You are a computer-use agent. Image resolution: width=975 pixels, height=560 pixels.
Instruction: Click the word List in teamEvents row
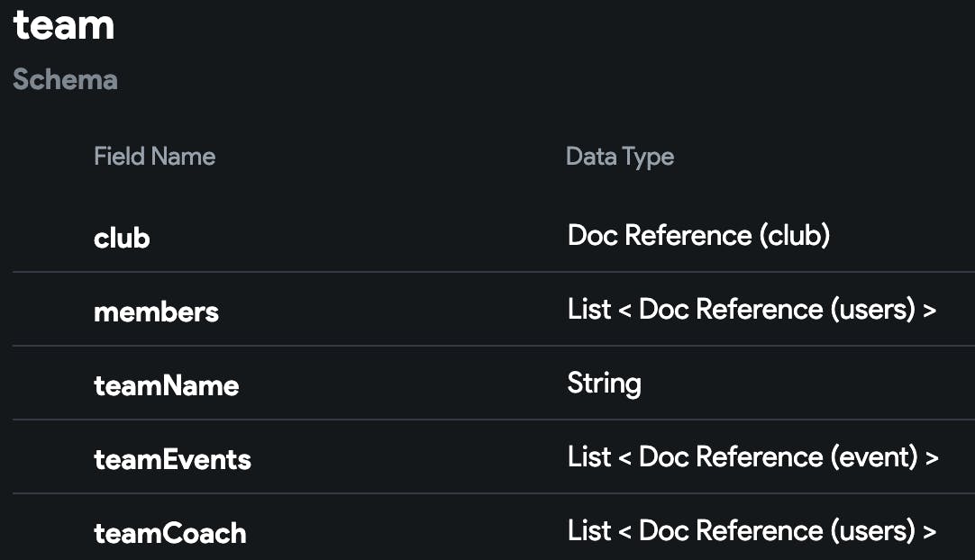pyautogui.click(x=589, y=457)
